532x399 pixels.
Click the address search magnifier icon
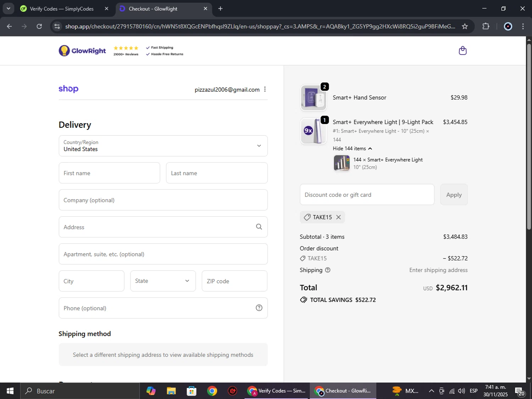click(x=259, y=227)
